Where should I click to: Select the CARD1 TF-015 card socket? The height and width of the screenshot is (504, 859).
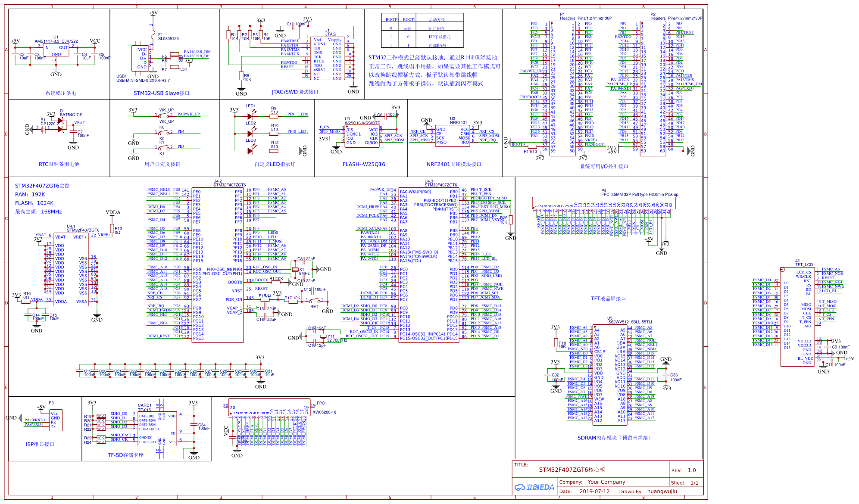(157, 429)
